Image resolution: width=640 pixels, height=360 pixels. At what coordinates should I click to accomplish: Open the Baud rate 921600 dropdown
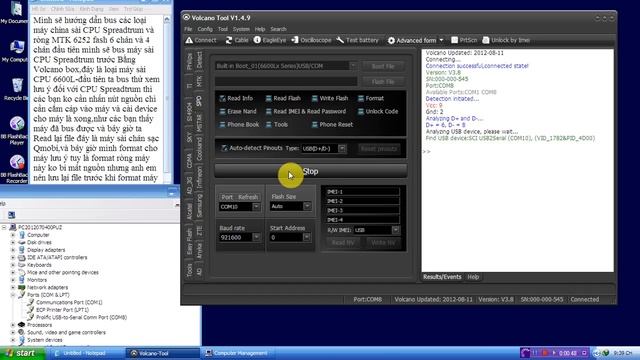(x=256, y=237)
